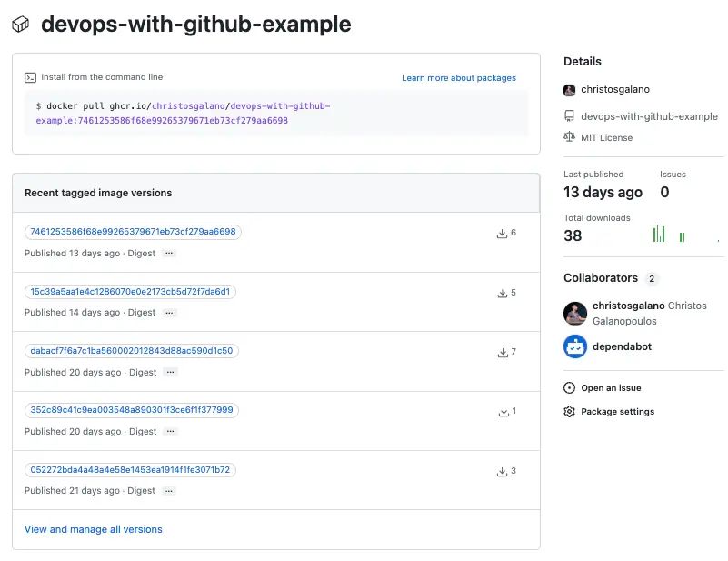Image resolution: width=728 pixels, height=561 pixels.
Task: Click the dependabot avatar icon
Action: click(x=575, y=346)
